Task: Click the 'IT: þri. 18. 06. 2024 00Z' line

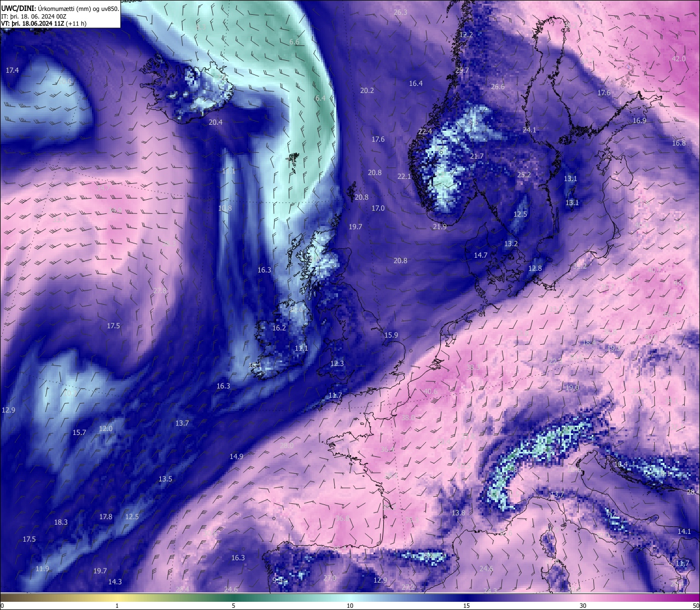Action: (34, 16)
